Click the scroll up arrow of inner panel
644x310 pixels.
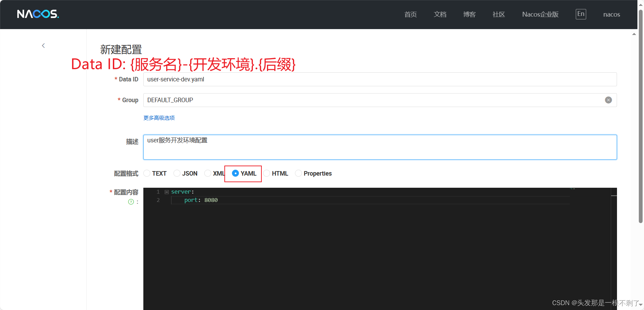[634, 34]
